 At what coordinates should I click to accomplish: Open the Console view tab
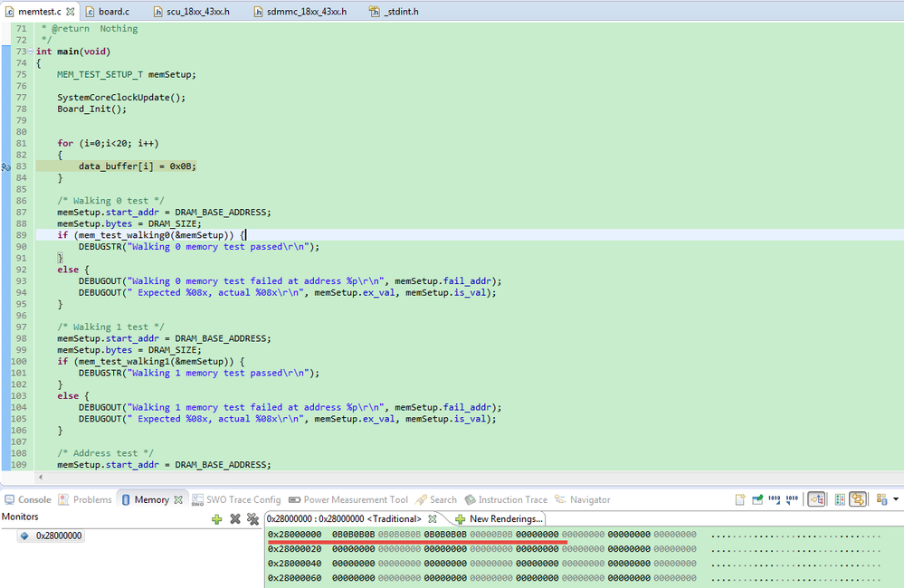28,499
